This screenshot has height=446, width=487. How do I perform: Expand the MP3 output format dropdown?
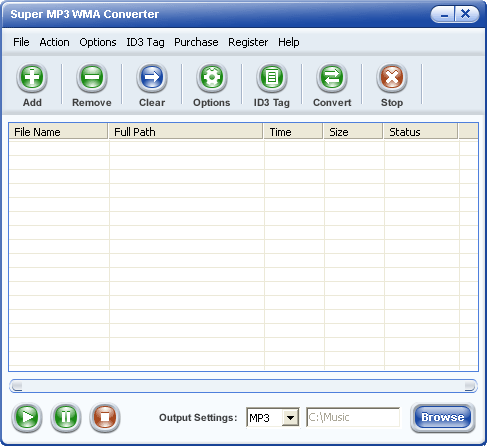(x=290, y=417)
